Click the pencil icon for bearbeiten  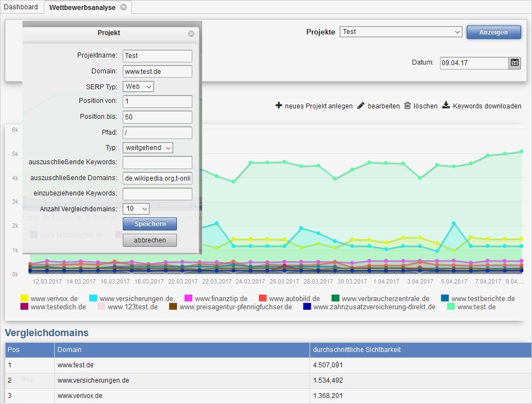click(361, 106)
